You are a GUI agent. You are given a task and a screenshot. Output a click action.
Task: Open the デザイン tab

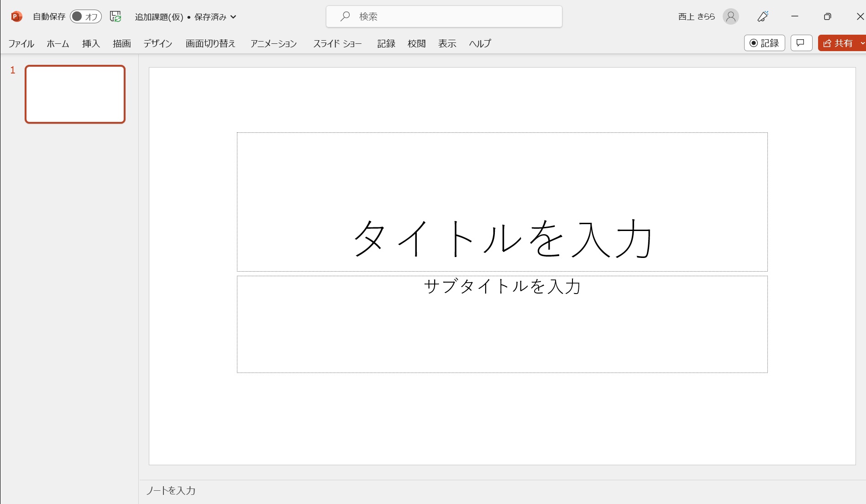click(157, 43)
